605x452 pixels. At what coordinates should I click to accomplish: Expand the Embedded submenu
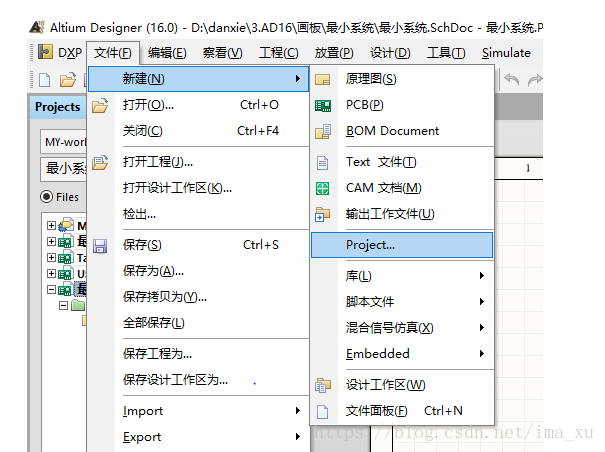pos(402,353)
